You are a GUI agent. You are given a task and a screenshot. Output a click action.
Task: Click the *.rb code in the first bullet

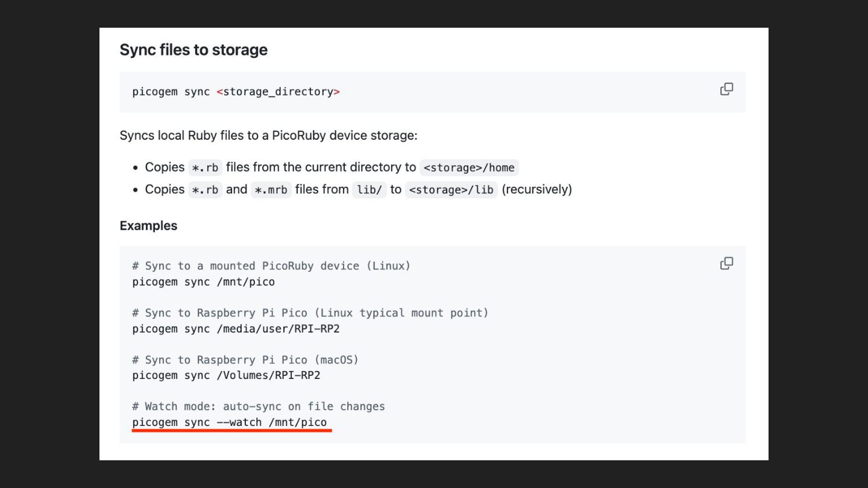[205, 167]
